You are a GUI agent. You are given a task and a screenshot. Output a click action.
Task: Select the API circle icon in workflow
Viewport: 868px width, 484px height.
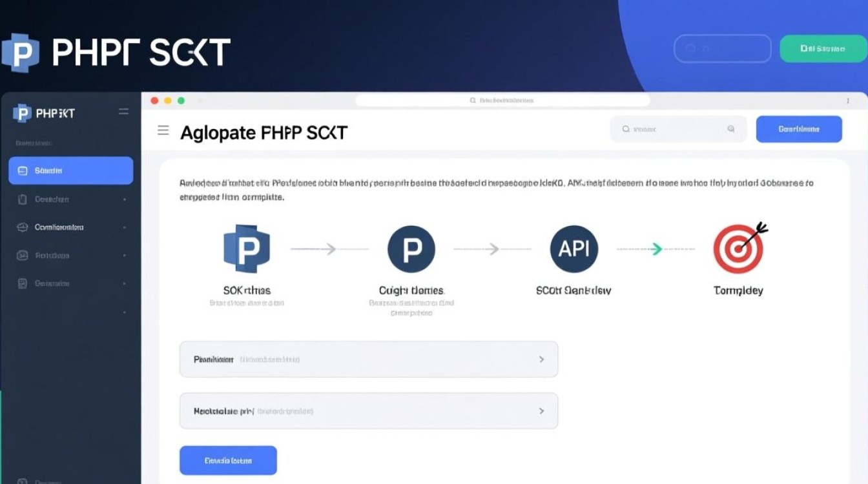click(x=573, y=249)
